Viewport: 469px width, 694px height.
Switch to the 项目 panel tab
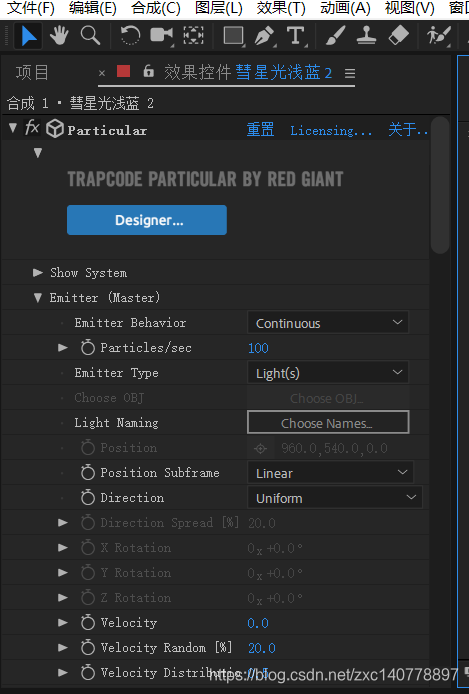(32, 72)
